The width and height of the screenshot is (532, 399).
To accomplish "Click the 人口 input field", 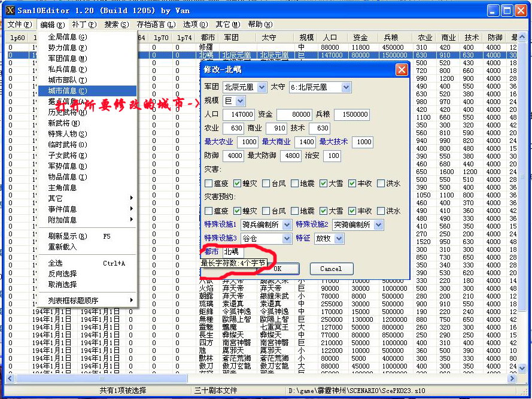I will 238,114.
